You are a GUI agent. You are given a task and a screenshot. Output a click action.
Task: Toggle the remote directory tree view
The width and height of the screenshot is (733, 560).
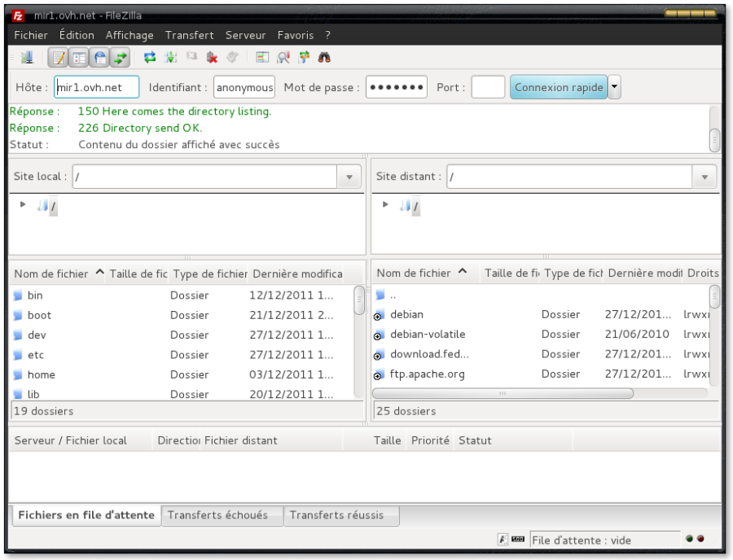(99, 57)
